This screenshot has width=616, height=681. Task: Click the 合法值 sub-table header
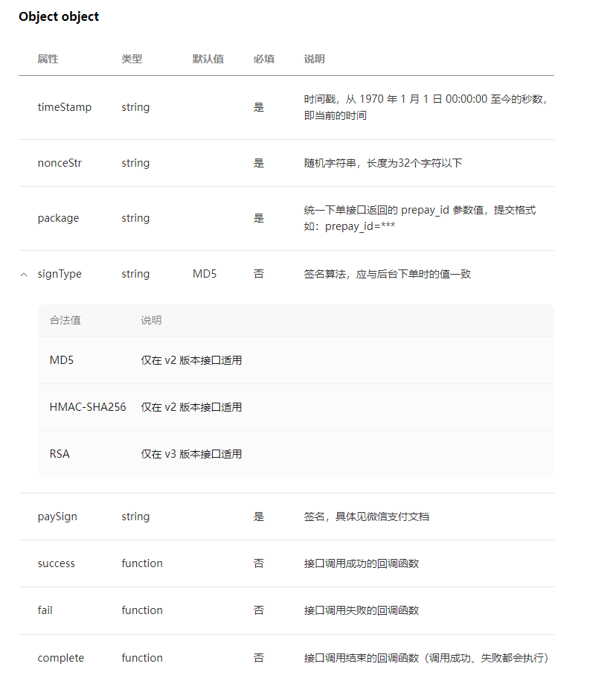65,321
